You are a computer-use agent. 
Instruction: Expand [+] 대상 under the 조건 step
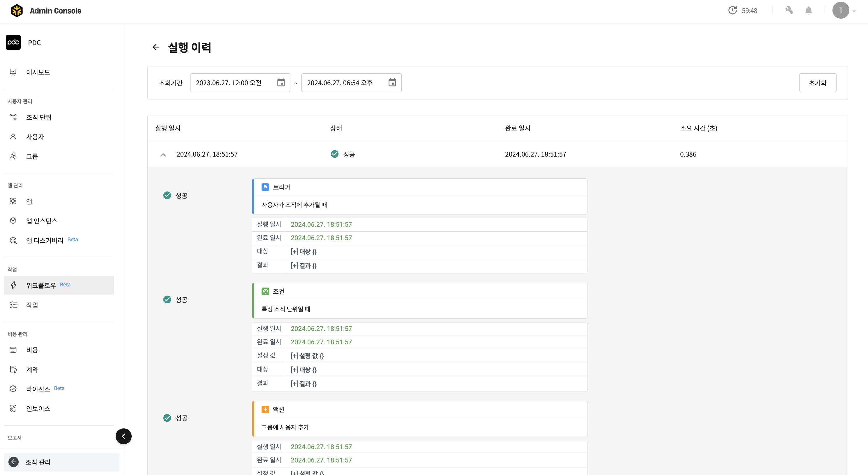click(x=304, y=370)
